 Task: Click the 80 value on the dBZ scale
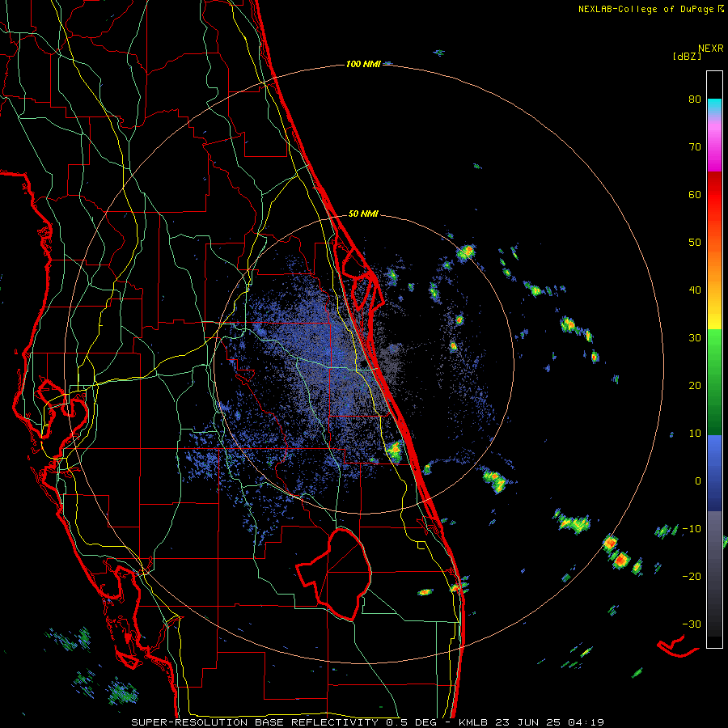pyautogui.click(x=695, y=99)
